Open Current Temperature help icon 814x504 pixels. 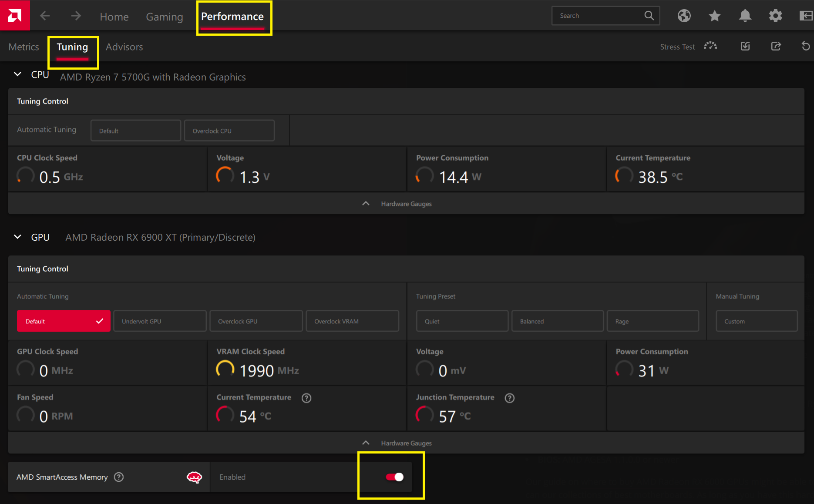coord(306,398)
